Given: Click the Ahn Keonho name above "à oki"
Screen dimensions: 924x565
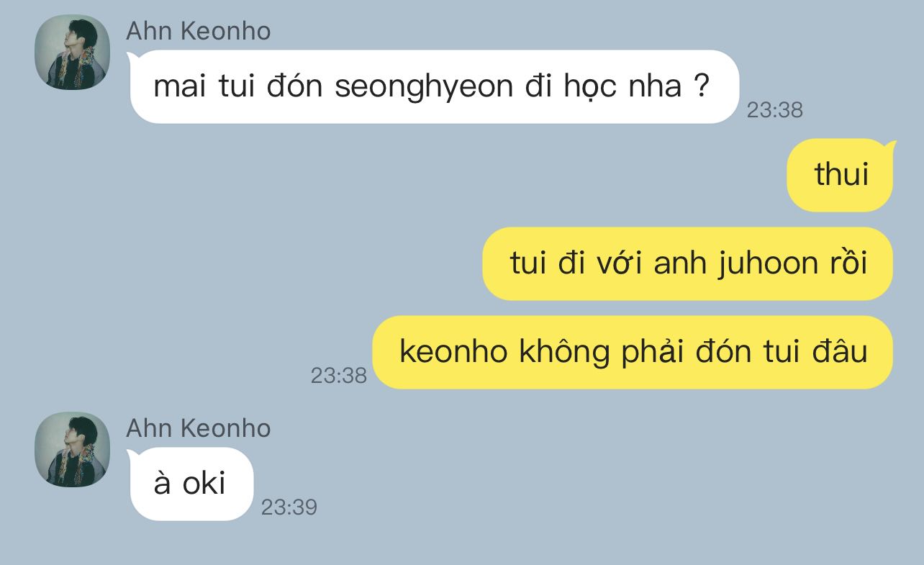Looking at the screenshot, I should tap(199, 428).
